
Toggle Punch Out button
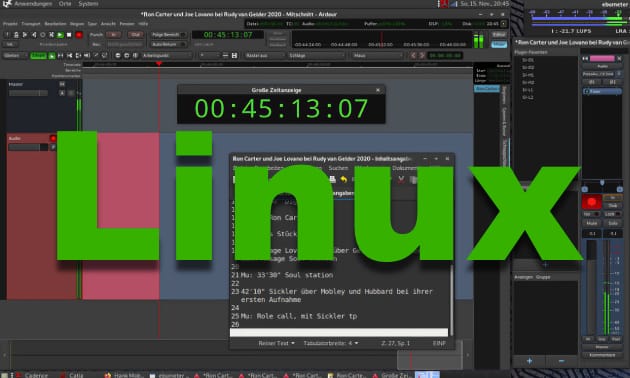coord(136,35)
